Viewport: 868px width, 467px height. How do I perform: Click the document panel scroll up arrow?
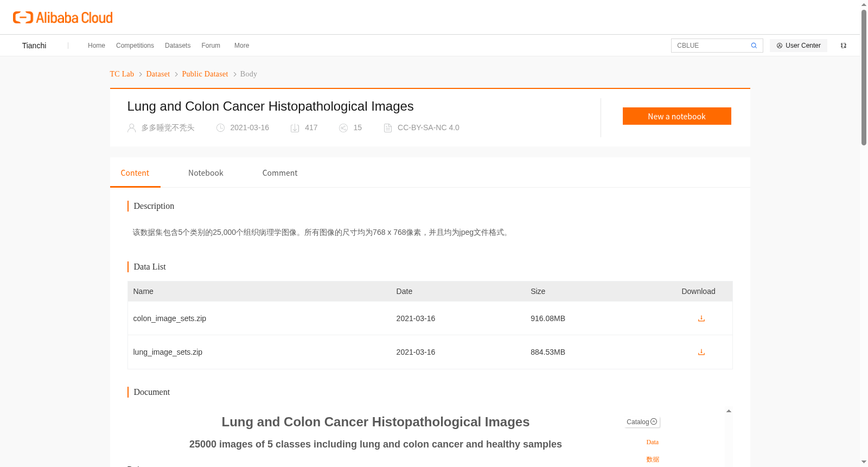point(729,411)
